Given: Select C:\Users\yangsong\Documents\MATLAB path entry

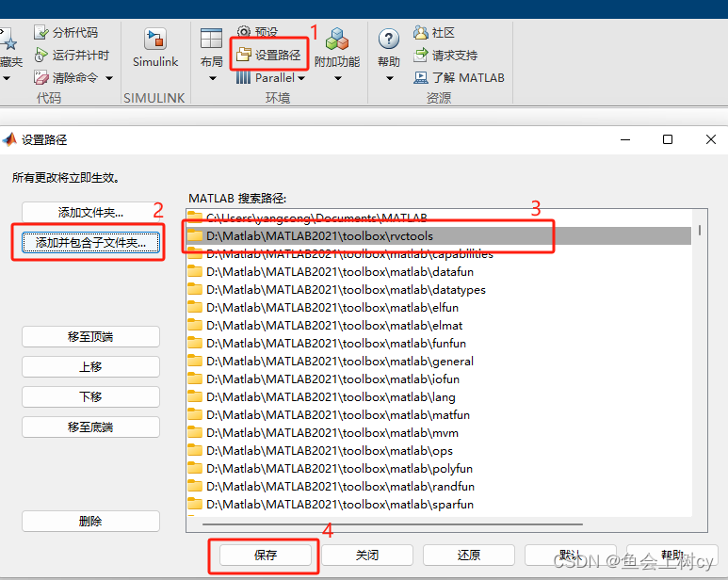Looking at the screenshot, I should coord(439,217).
